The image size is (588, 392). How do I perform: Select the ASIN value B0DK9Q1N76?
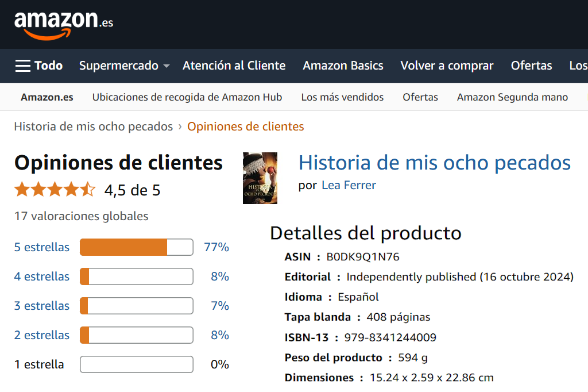coord(363,257)
